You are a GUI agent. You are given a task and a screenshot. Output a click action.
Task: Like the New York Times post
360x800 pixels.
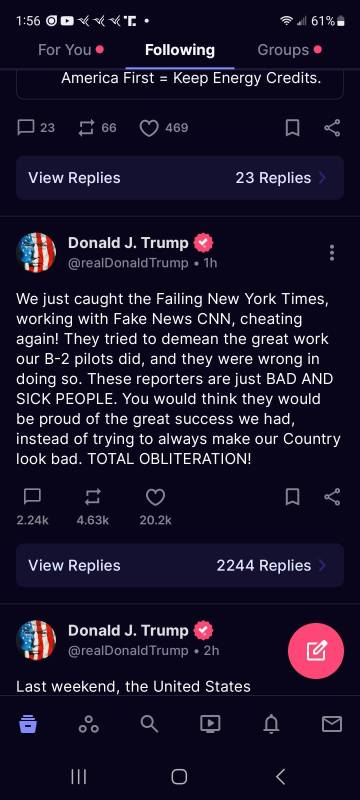point(156,497)
